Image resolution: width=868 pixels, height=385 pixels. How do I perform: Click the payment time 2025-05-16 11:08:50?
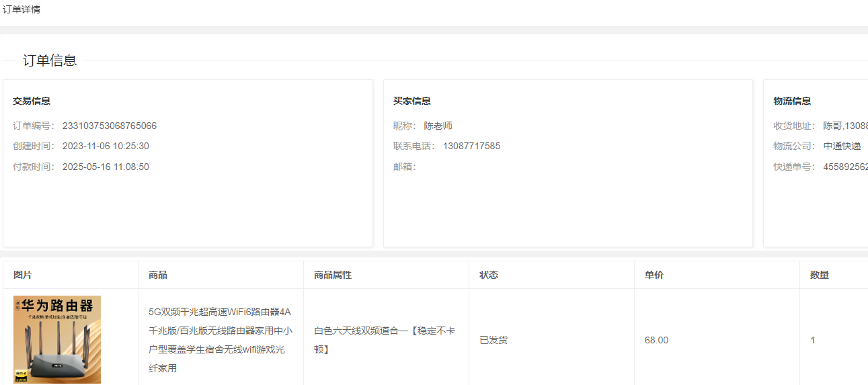click(x=106, y=167)
